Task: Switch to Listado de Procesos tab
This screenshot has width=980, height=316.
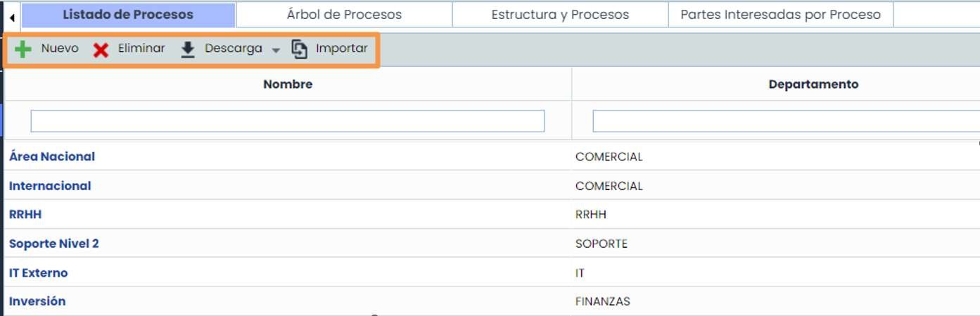Action: (128, 15)
